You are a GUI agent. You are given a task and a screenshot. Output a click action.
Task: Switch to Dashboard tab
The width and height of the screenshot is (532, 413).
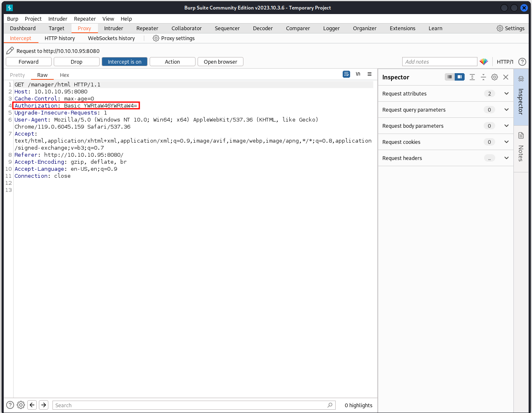coord(23,28)
